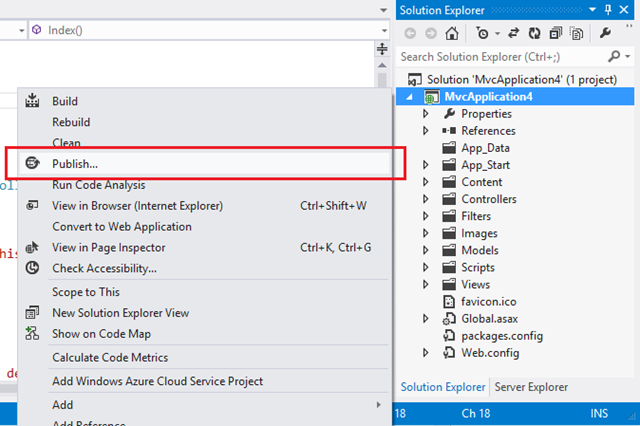Select Rebuild from context menu

click(x=204, y=122)
